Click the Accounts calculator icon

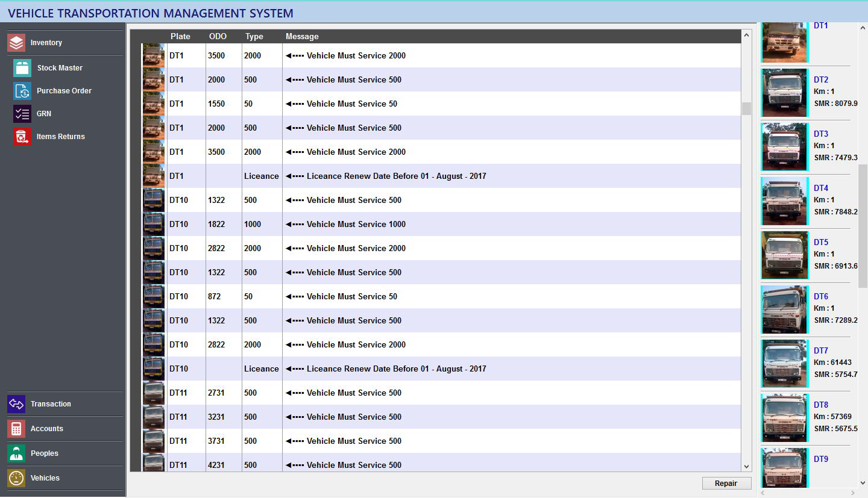(16, 429)
